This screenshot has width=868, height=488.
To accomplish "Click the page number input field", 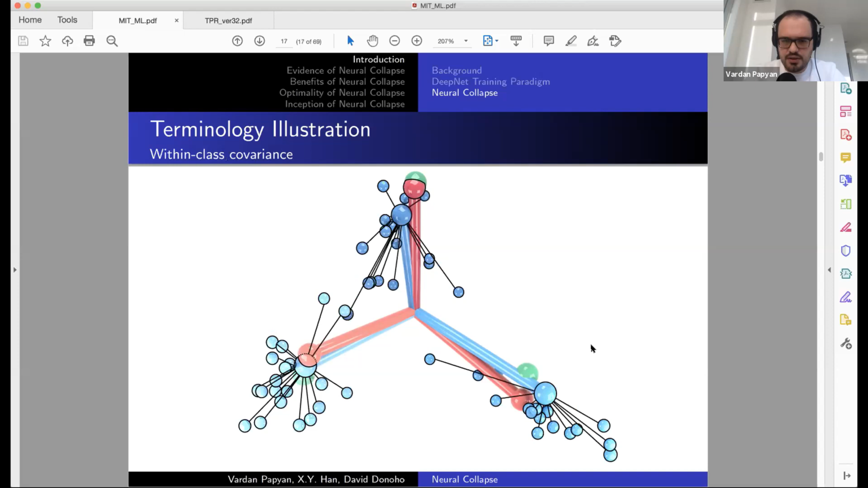I will [284, 42].
